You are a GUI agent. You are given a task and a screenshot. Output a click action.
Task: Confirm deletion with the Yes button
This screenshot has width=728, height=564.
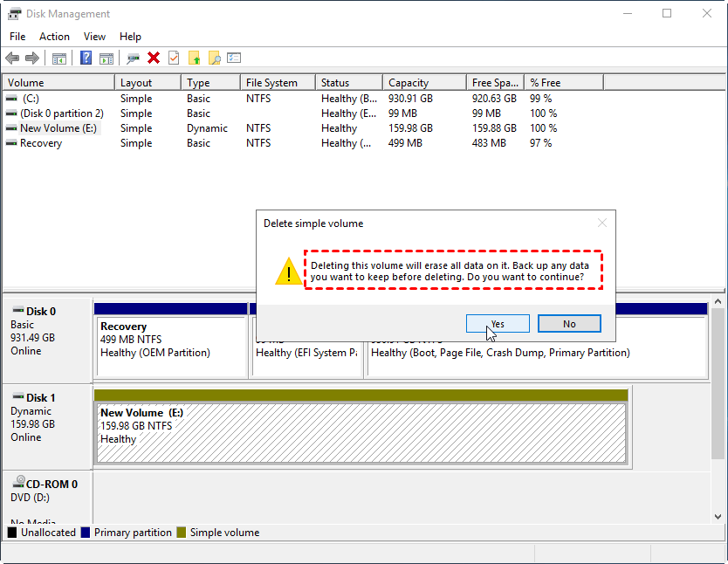coord(498,324)
